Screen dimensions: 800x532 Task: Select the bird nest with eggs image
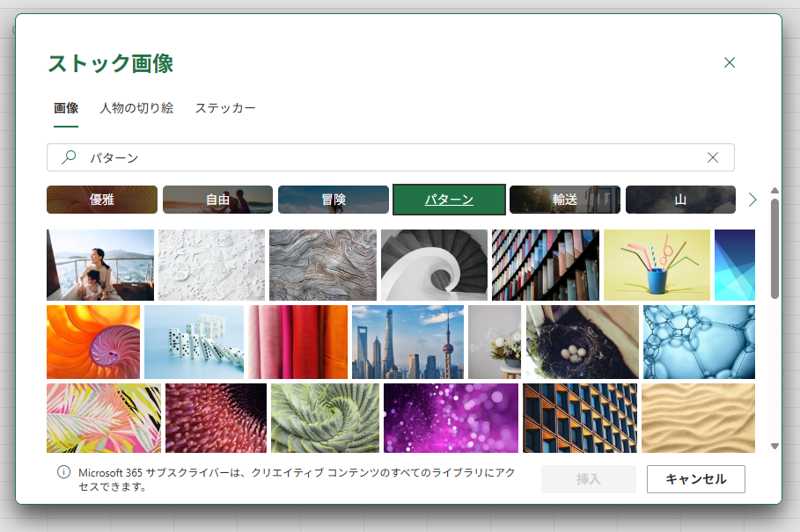[x=582, y=342]
